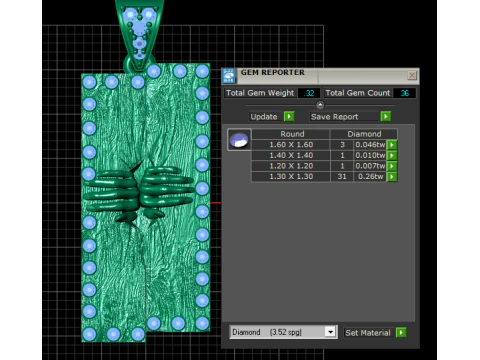Close the Gem Reporter panel
The height and width of the screenshot is (360, 480).
point(412,75)
